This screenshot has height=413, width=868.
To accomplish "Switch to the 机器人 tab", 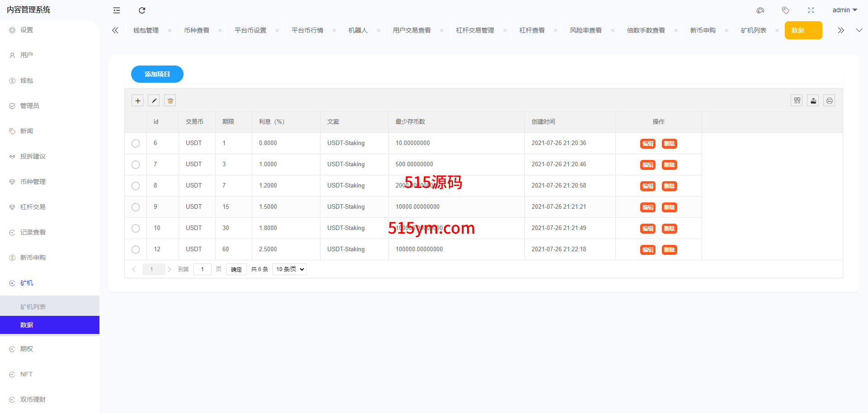I will tap(358, 30).
